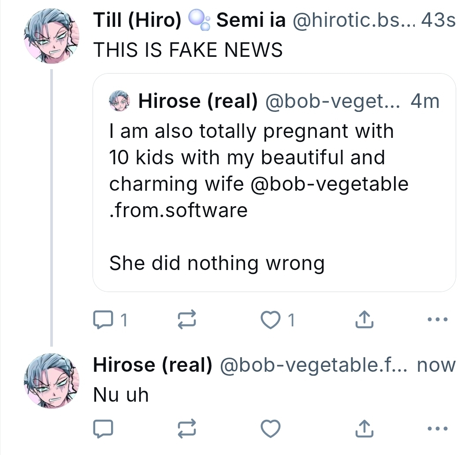
Task: Share the "Nu uh" reply
Action: pos(364,428)
